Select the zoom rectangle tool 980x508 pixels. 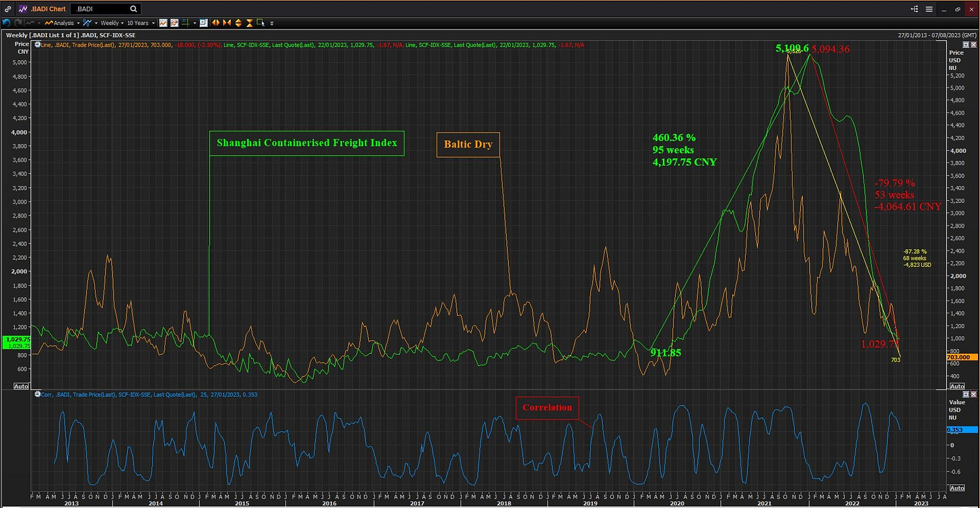(260, 22)
